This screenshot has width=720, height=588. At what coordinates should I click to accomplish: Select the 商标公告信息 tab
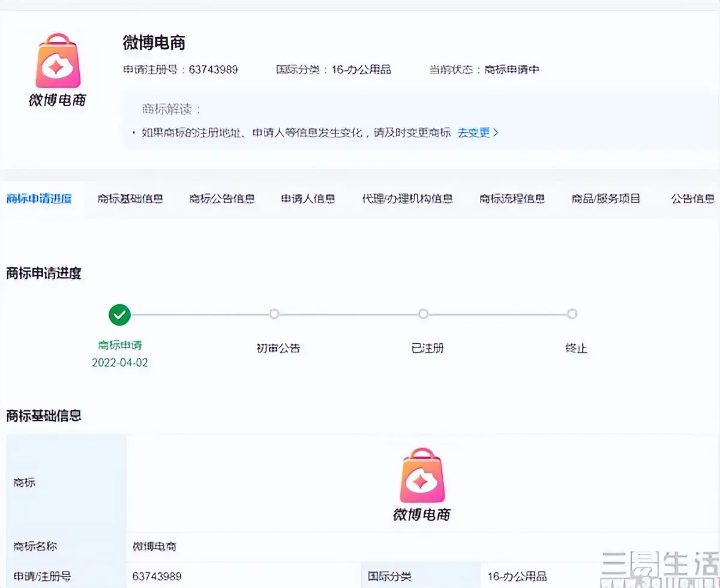point(221,199)
